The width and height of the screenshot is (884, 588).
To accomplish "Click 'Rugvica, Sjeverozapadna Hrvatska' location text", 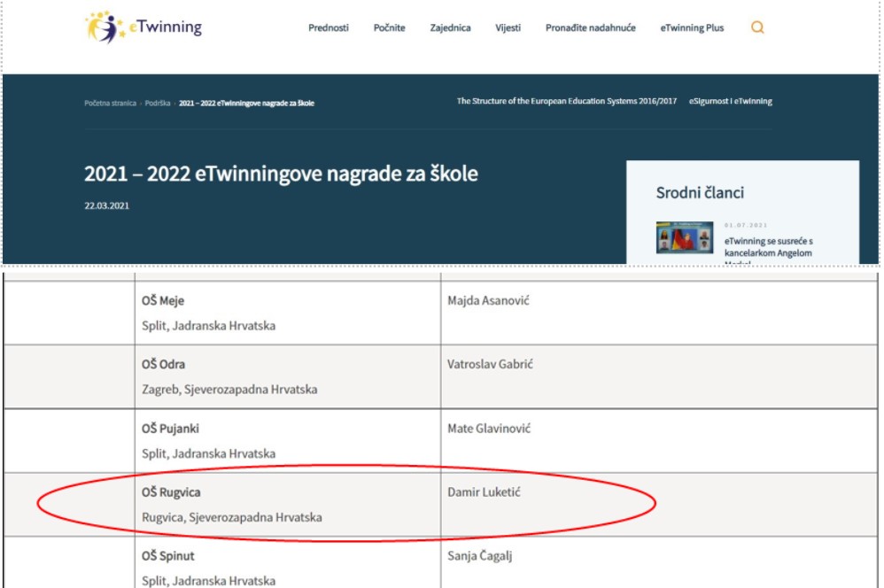I will (232, 517).
